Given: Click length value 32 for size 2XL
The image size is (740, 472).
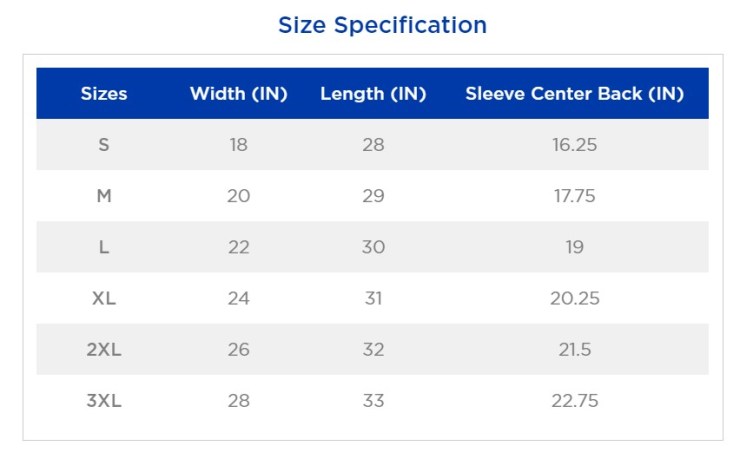Looking at the screenshot, I should coord(373,350).
